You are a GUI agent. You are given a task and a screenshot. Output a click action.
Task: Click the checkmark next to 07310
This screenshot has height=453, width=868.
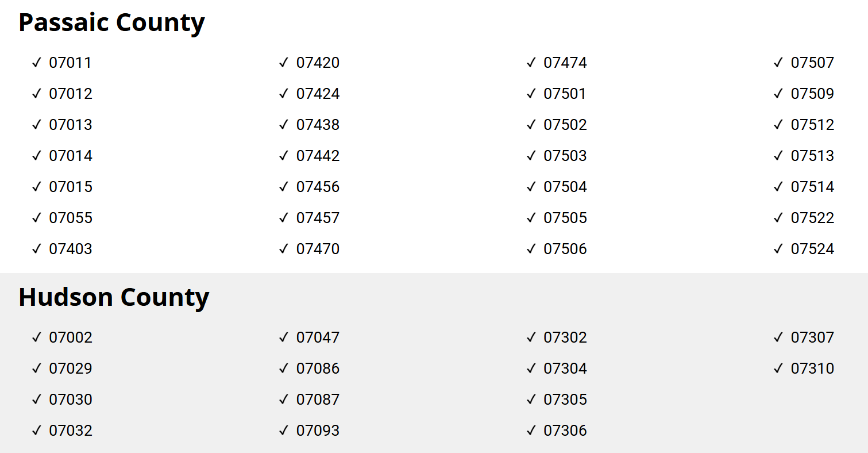(778, 368)
